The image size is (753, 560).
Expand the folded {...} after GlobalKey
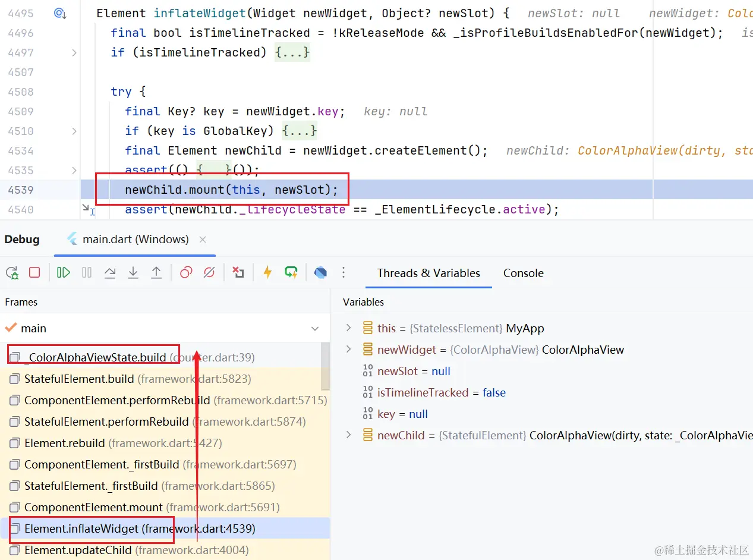300,131
